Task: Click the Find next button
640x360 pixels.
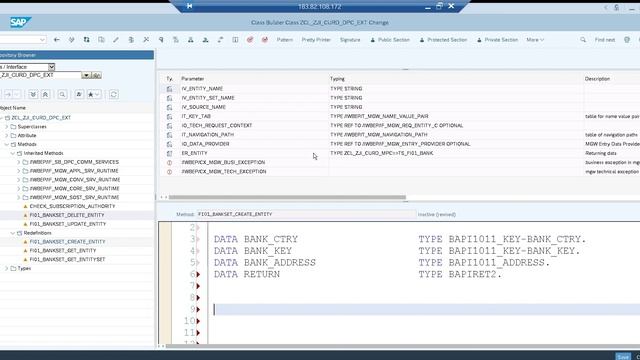Action: 605,40
